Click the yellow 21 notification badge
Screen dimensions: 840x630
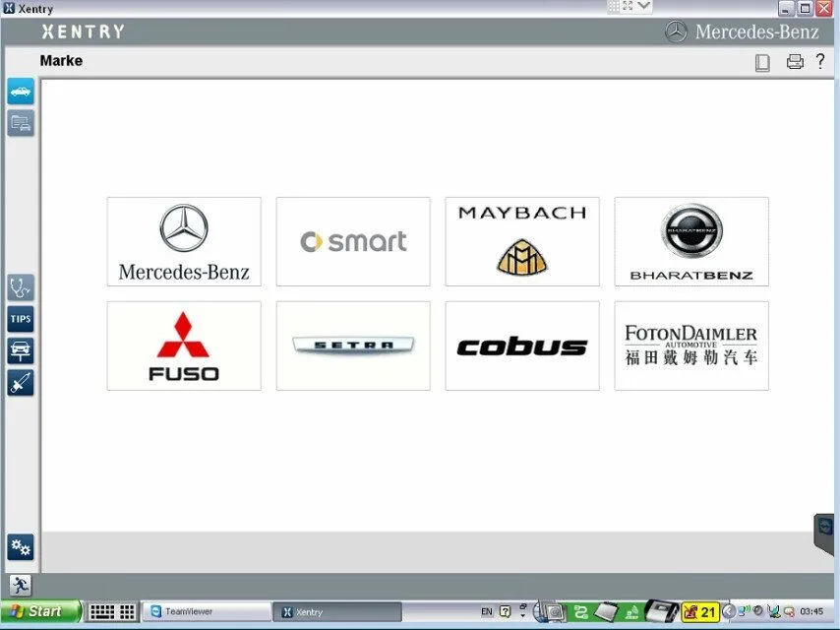pos(699,611)
